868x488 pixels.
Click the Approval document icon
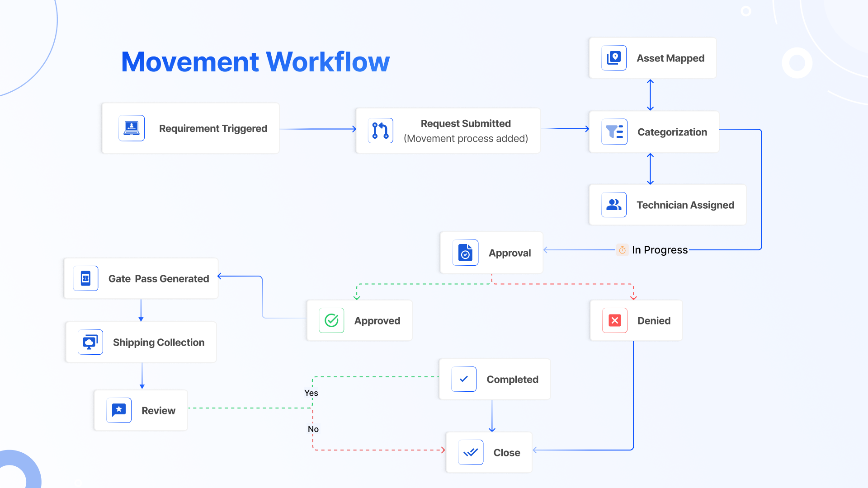point(465,253)
